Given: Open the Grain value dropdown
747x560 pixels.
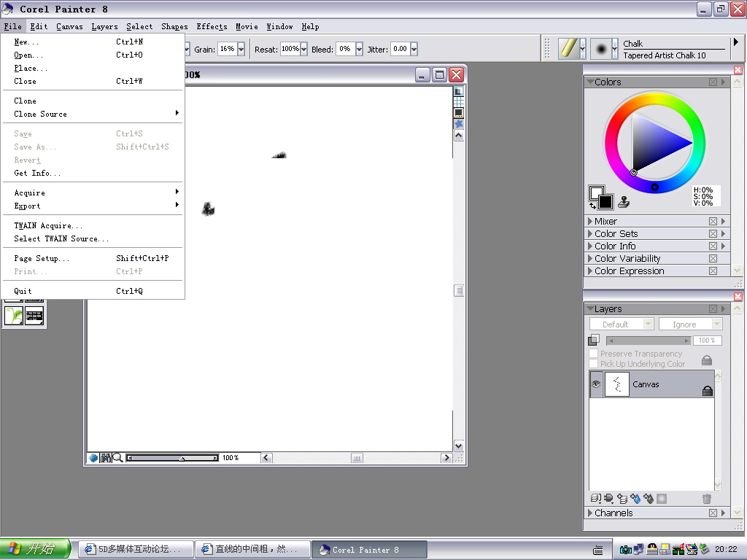Looking at the screenshot, I should 241,49.
